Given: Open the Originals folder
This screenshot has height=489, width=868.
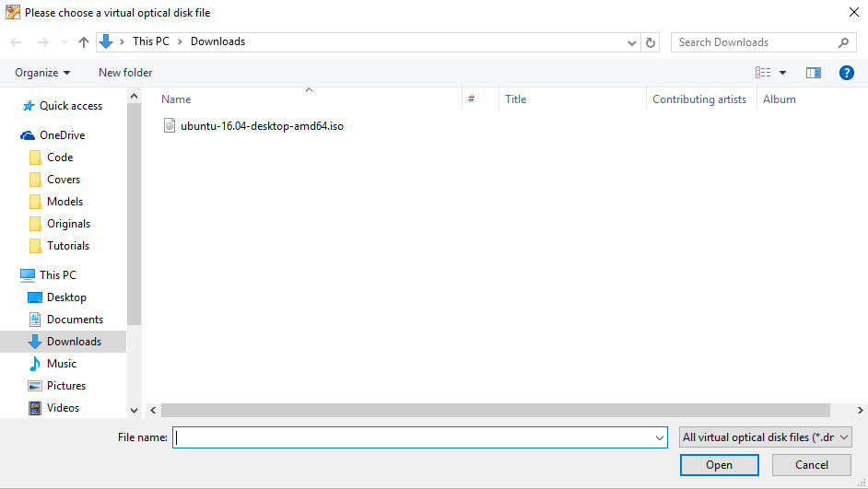Looking at the screenshot, I should point(68,224).
